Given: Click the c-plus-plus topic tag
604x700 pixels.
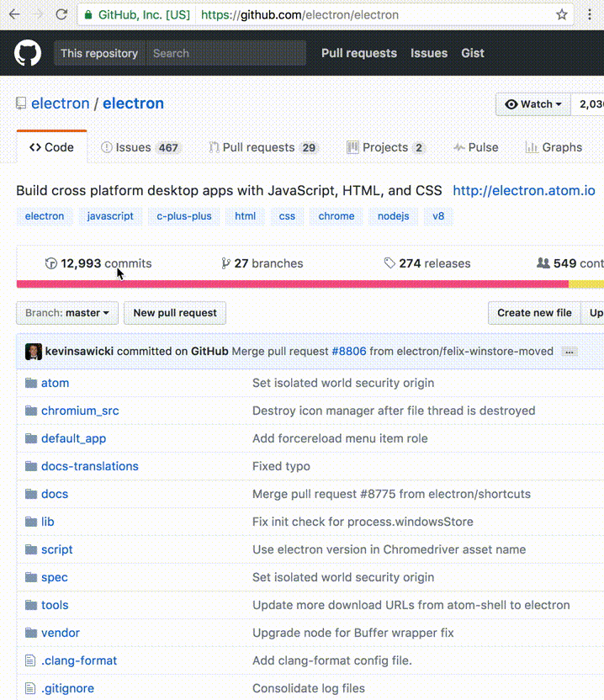Looking at the screenshot, I should click(x=184, y=216).
